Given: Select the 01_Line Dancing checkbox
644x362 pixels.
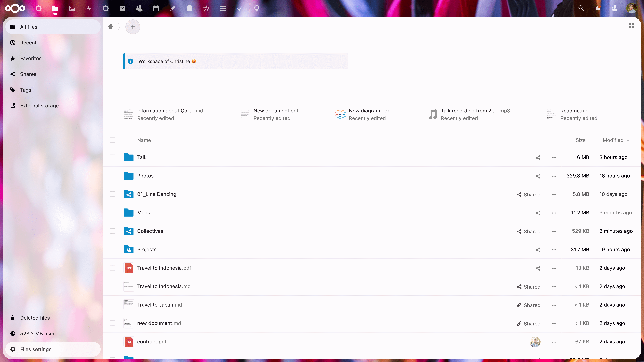Looking at the screenshot, I should [112, 194].
